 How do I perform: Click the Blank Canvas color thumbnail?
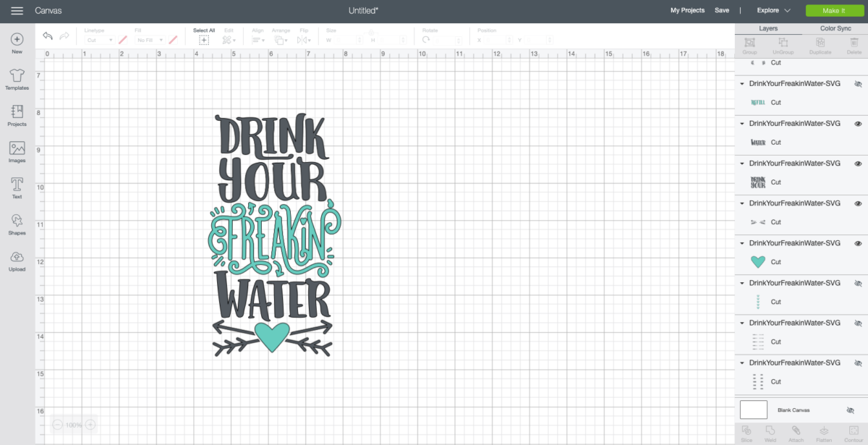(x=754, y=410)
